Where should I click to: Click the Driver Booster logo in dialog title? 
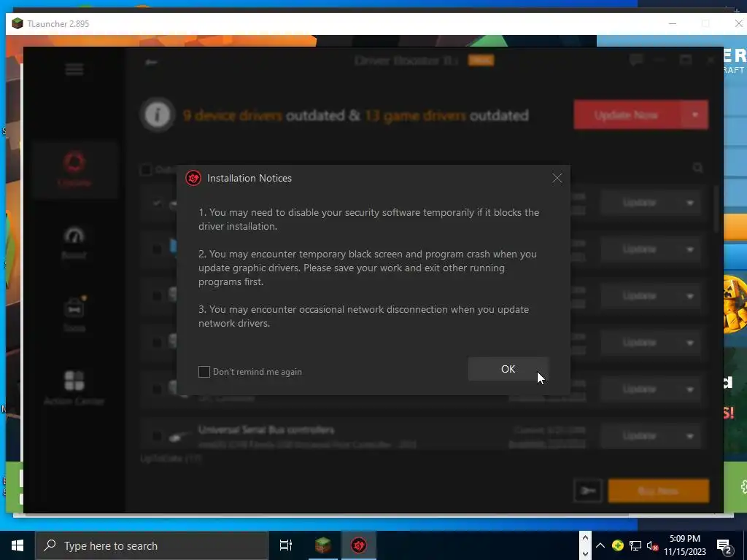193,178
